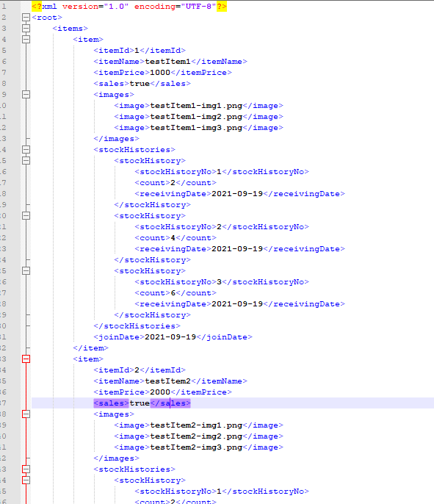Screen dimensions: 434x504
Task: Click the stockHistoryNo 2 line
Action: [222, 227]
